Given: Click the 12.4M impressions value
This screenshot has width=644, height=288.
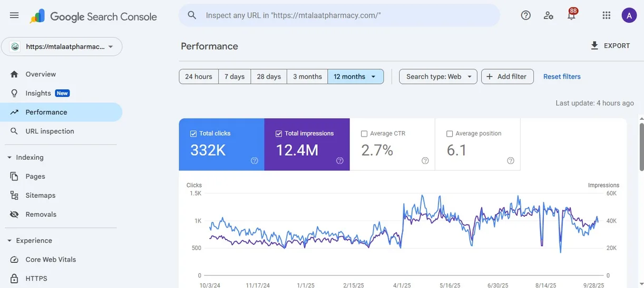Looking at the screenshot, I should [297, 150].
